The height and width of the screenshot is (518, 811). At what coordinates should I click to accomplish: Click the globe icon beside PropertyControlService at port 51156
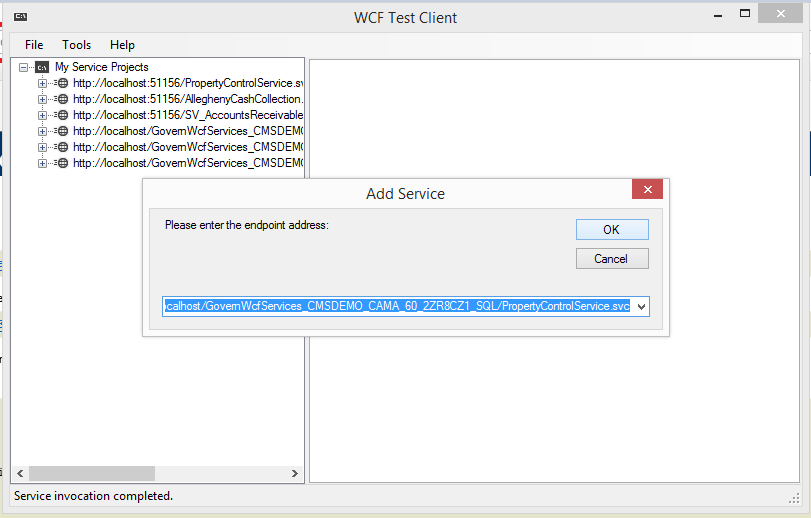point(62,83)
